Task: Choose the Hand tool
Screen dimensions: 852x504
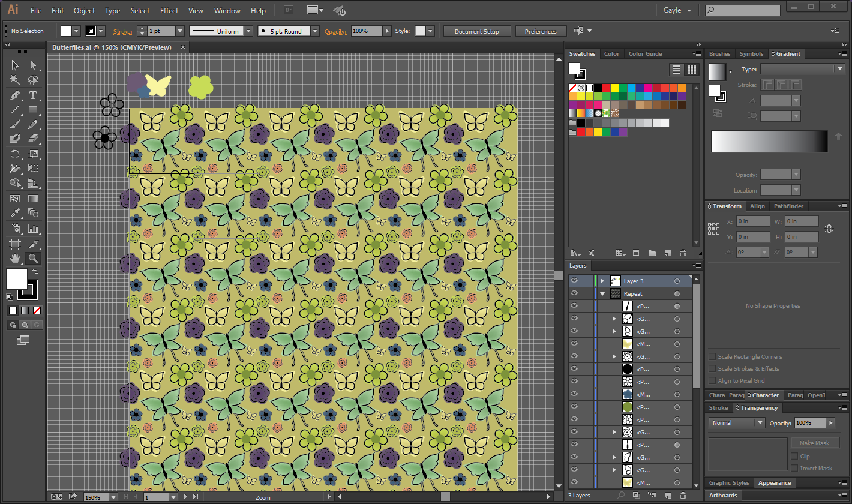Action: click(x=15, y=259)
